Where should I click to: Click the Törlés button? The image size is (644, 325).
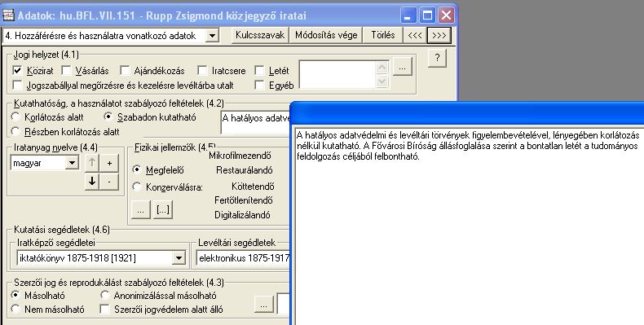tap(383, 35)
